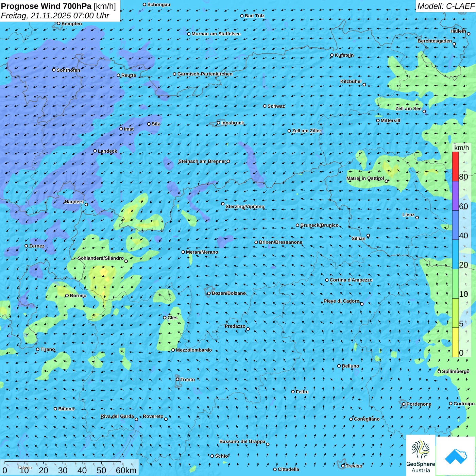The width and height of the screenshot is (476, 476).
Task: Click the Garmisch-Partenkirchen label
Action: [205, 74]
